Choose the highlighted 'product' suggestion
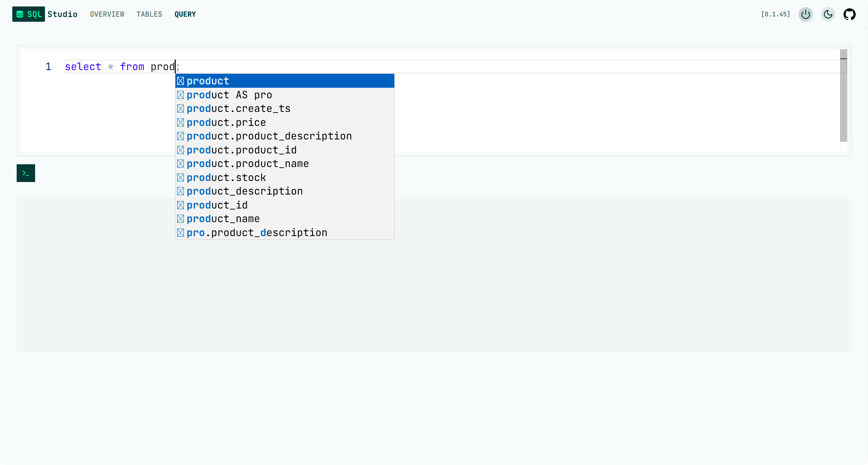The width and height of the screenshot is (868, 465). click(208, 81)
